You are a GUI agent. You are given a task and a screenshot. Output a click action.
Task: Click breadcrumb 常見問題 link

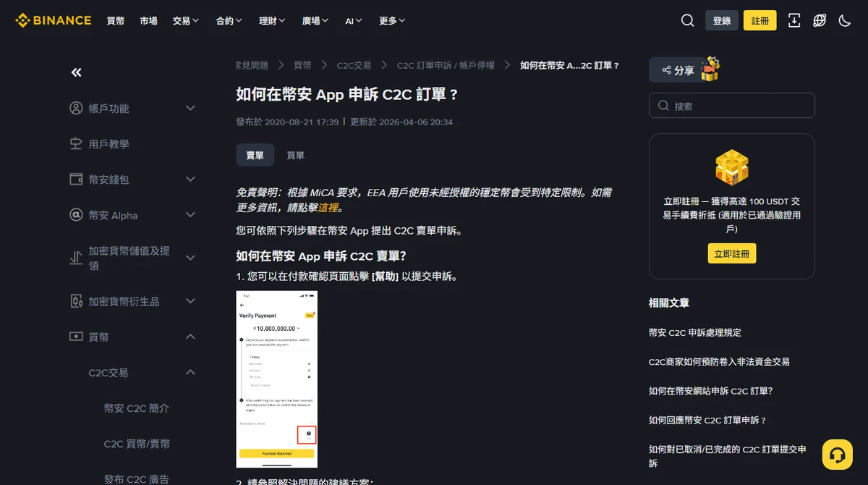pyautogui.click(x=252, y=65)
